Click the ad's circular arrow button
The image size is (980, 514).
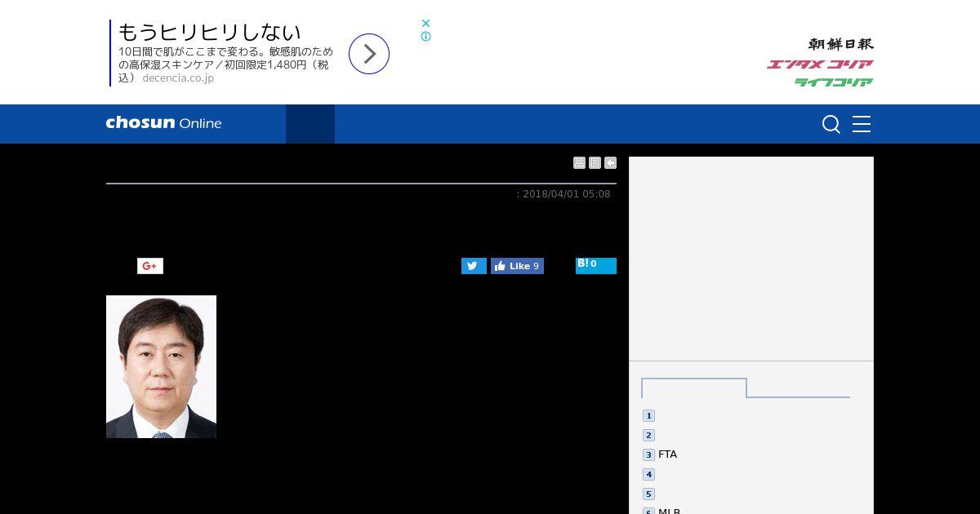pos(369,54)
